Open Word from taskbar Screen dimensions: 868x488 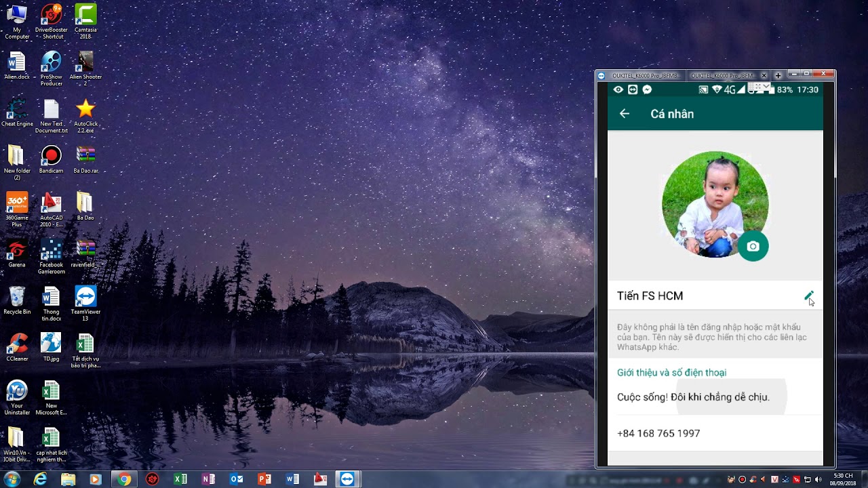[292, 479]
